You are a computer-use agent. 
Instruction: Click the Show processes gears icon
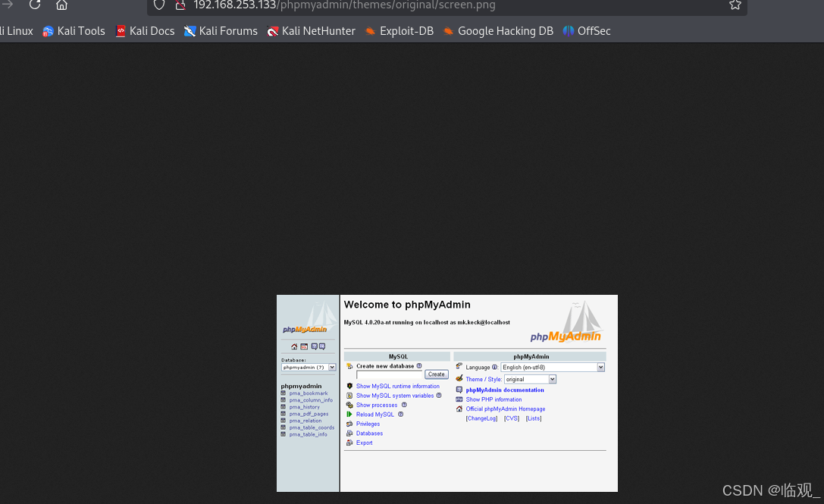click(349, 405)
